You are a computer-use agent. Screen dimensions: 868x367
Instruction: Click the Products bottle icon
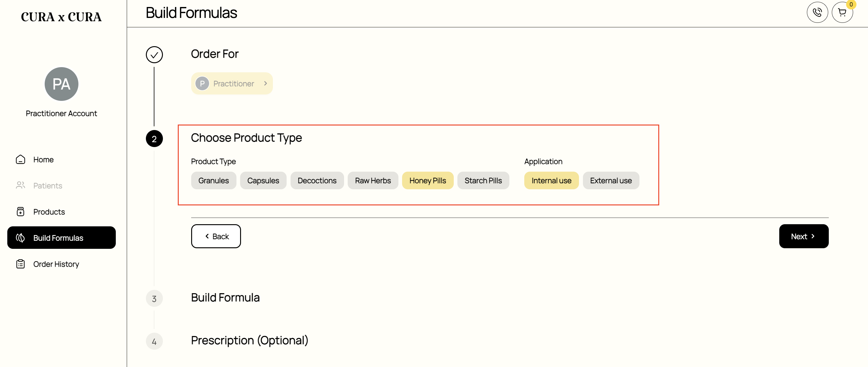[x=21, y=211]
